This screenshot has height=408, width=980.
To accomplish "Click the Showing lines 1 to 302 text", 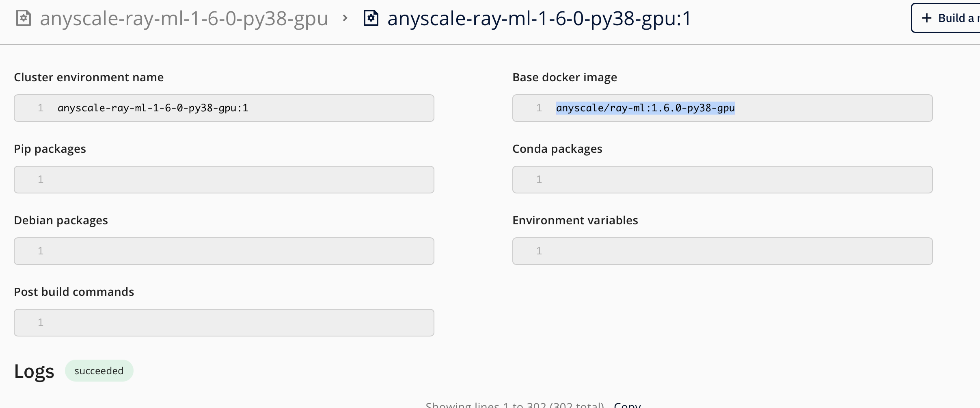I will tap(514, 405).
